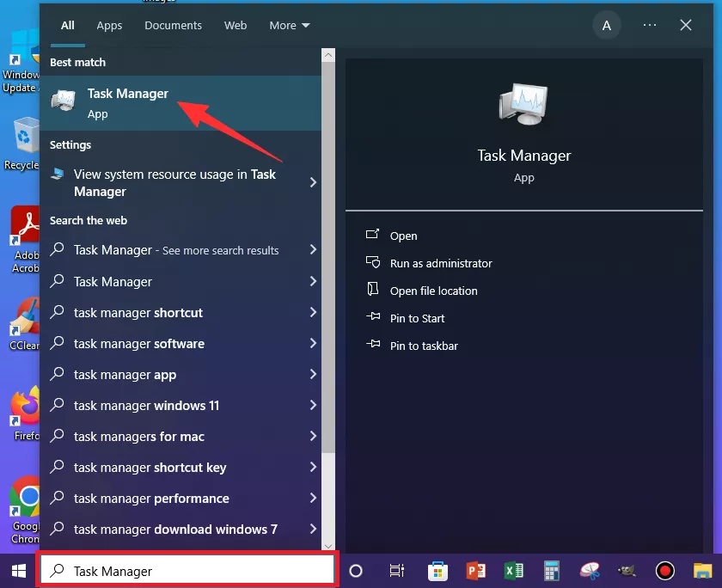Open the More filter dropdown
This screenshot has height=588, width=722.
pyautogui.click(x=290, y=25)
